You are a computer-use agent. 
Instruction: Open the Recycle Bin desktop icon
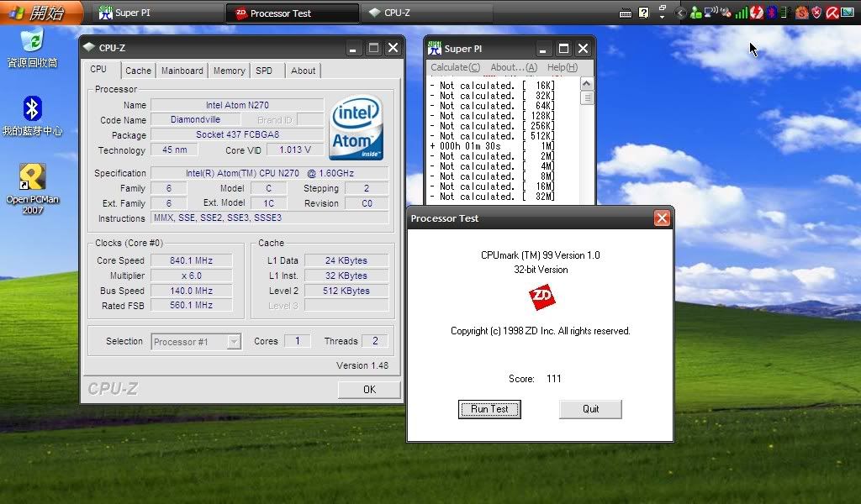pyautogui.click(x=33, y=48)
